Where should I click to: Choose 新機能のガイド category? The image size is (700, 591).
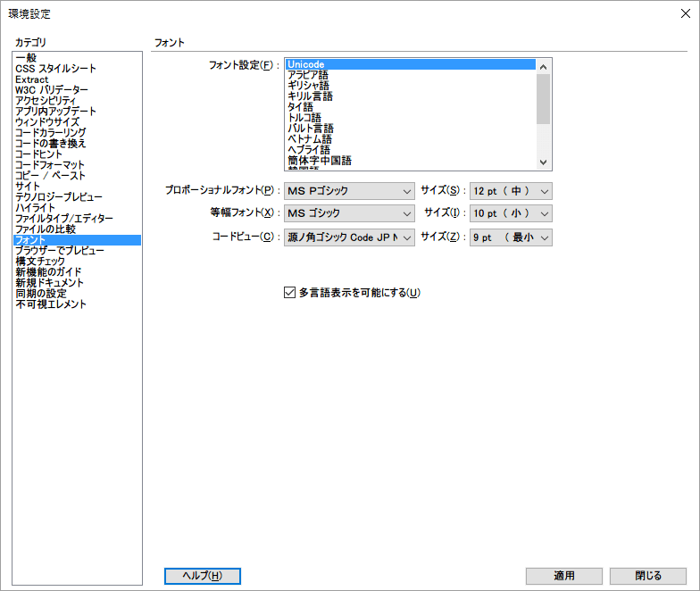tap(77, 271)
